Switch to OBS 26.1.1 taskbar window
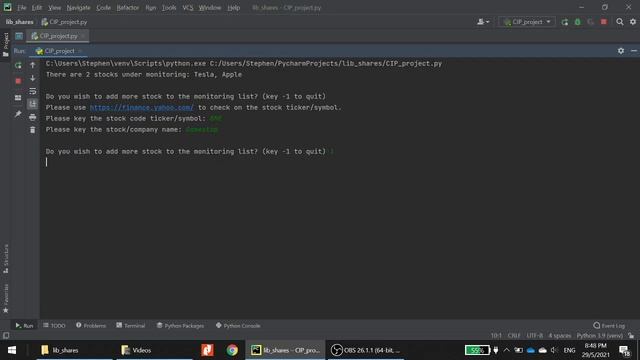Viewport: 640px width, 360px height. coord(365,350)
